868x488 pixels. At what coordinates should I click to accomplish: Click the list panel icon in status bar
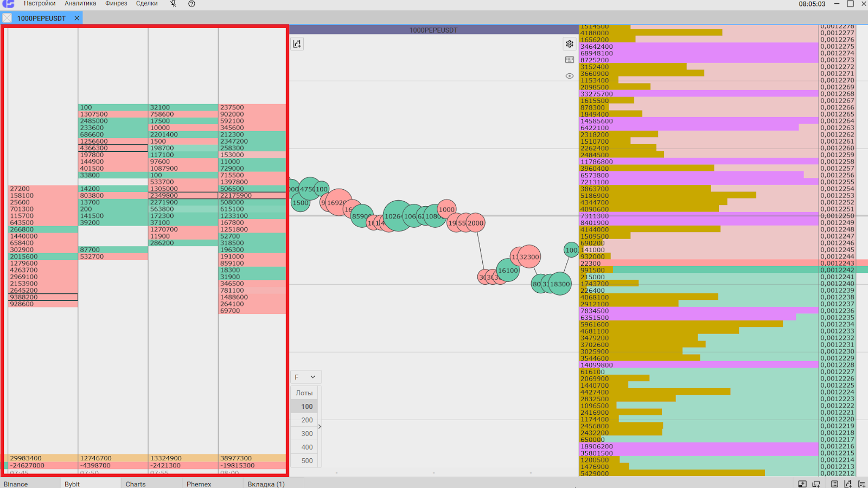834,484
